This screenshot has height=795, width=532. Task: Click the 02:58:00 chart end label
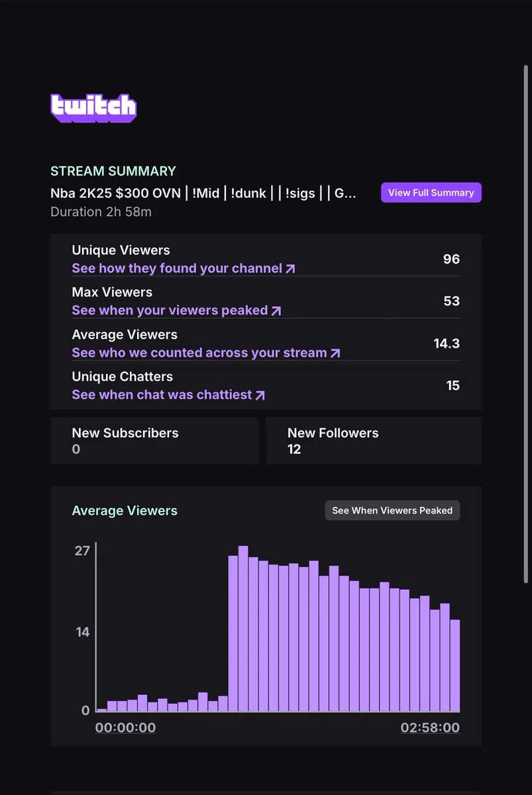pyautogui.click(x=430, y=728)
